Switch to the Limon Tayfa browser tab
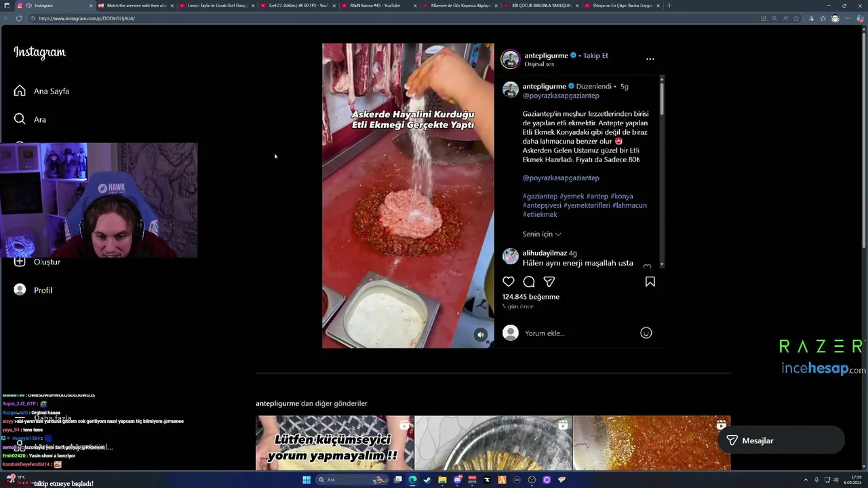This screenshot has height=488, width=868. pos(217,5)
